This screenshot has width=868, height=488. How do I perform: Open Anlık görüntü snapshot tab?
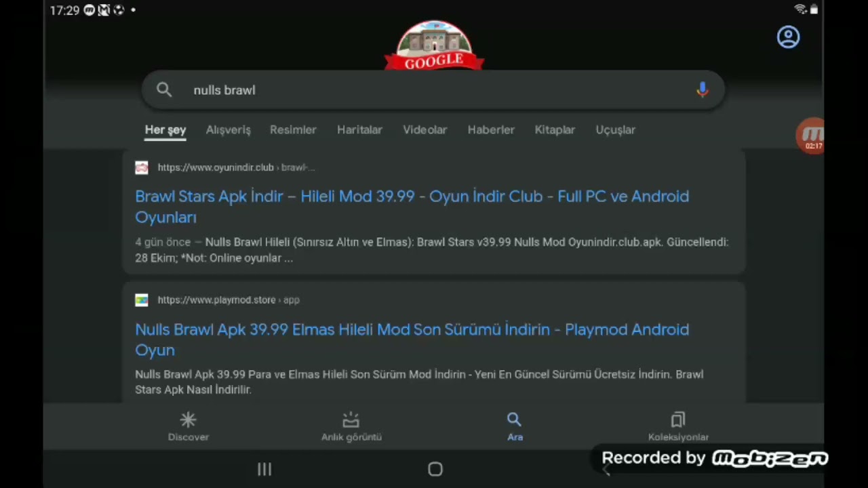point(351,426)
